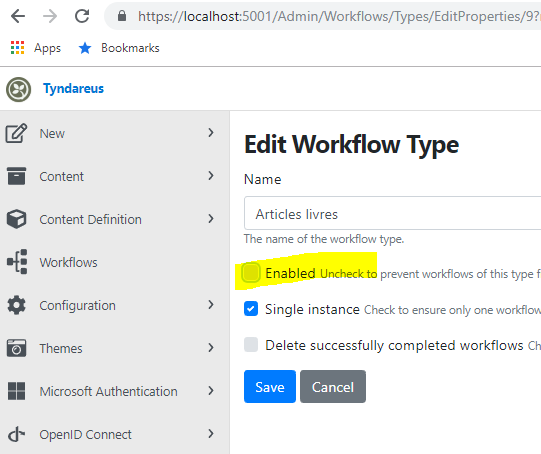Expand the Microsoft Authentication chevron
The height and width of the screenshot is (454, 541).
[211, 391]
